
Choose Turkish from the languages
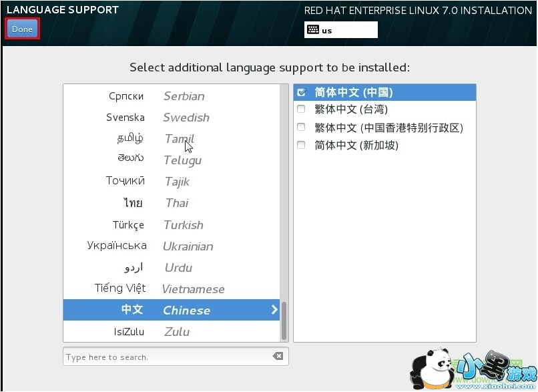coord(172,225)
